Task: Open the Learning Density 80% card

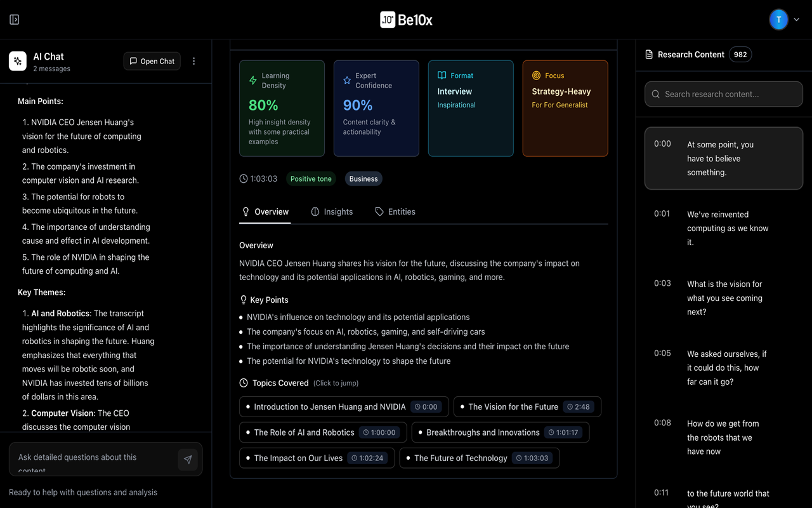Action: tap(282, 109)
